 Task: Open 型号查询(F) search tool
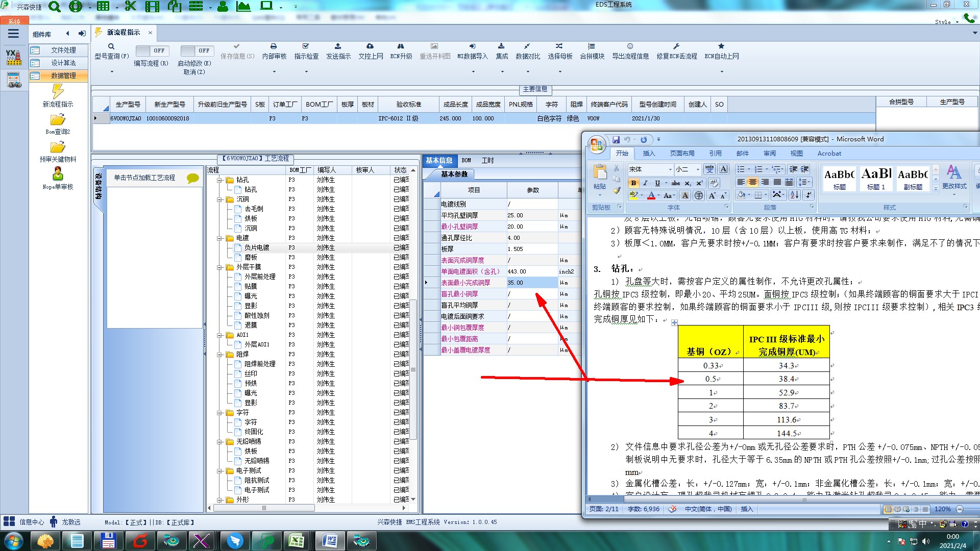111,52
